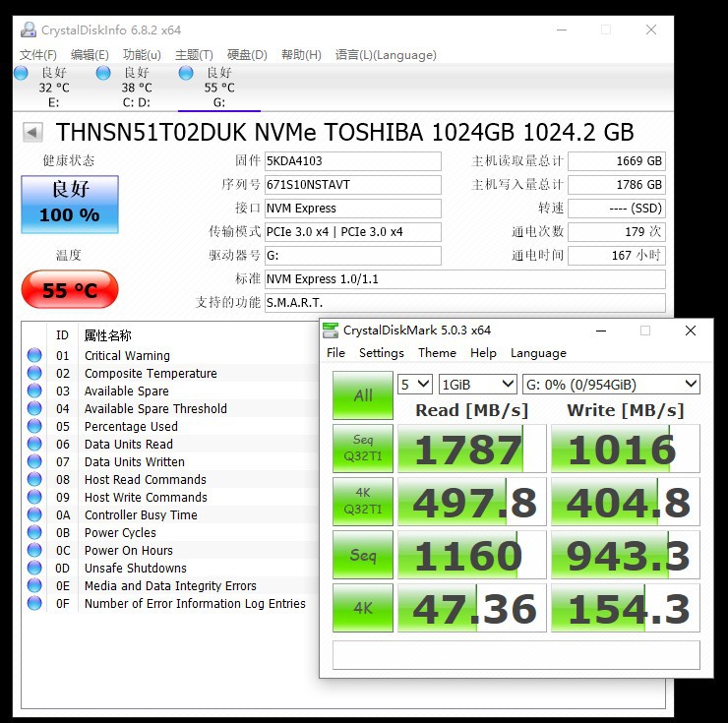Click the CrystalDiskMark app icon in title bar
The width and height of the screenshot is (728, 723).
pos(331,331)
